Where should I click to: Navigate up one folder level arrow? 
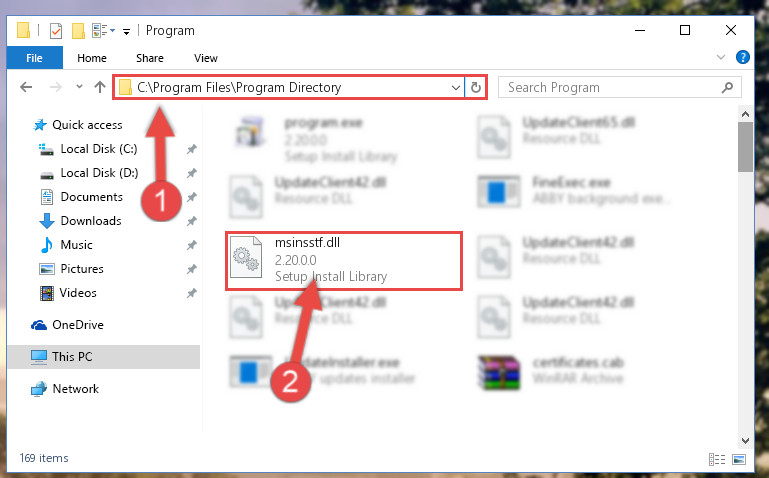[x=100, y=87]
